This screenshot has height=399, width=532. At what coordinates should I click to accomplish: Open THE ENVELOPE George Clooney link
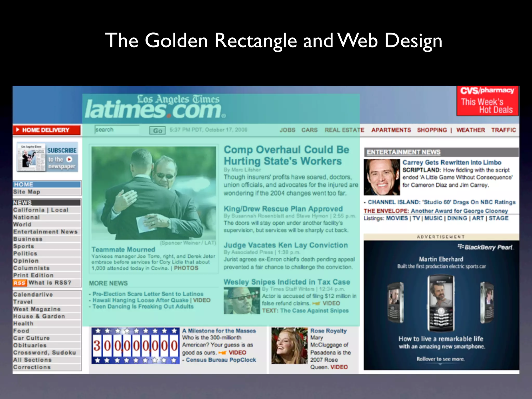(x=436, y=211)
